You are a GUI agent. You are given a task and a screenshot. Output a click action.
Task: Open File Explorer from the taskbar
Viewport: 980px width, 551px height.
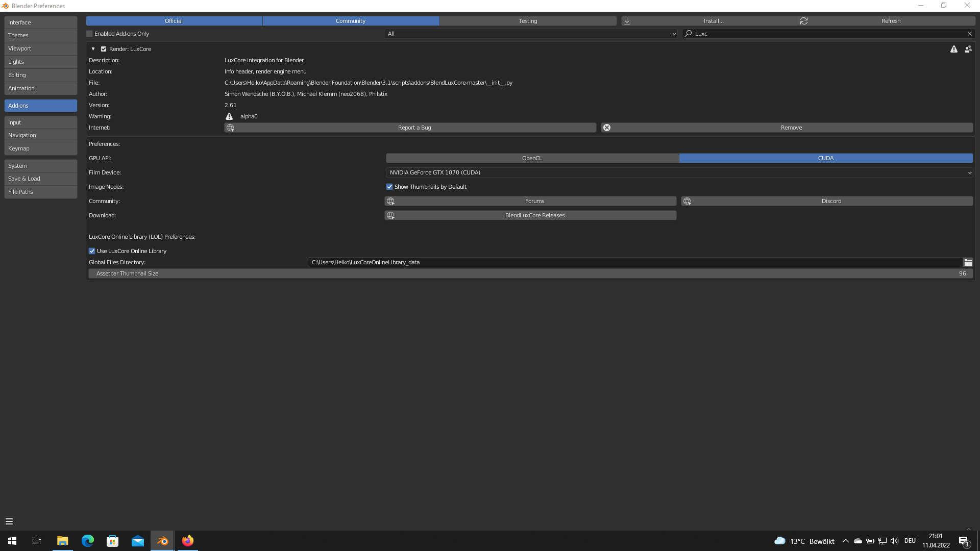(62, 541)
